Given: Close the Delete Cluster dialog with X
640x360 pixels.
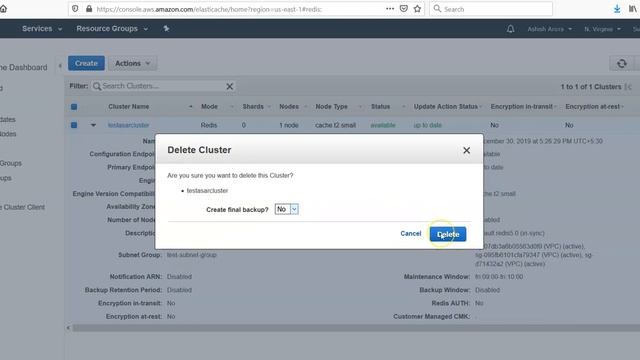Looking at the screenshot, I should coord(467,150).
